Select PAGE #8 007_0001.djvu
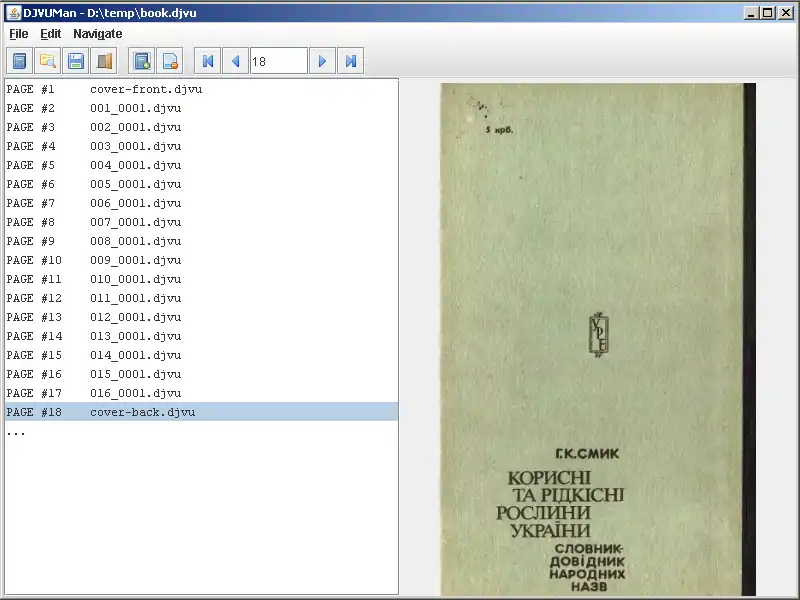The height and width of the screenshot is (600, 800). click(x=202, y=222)
